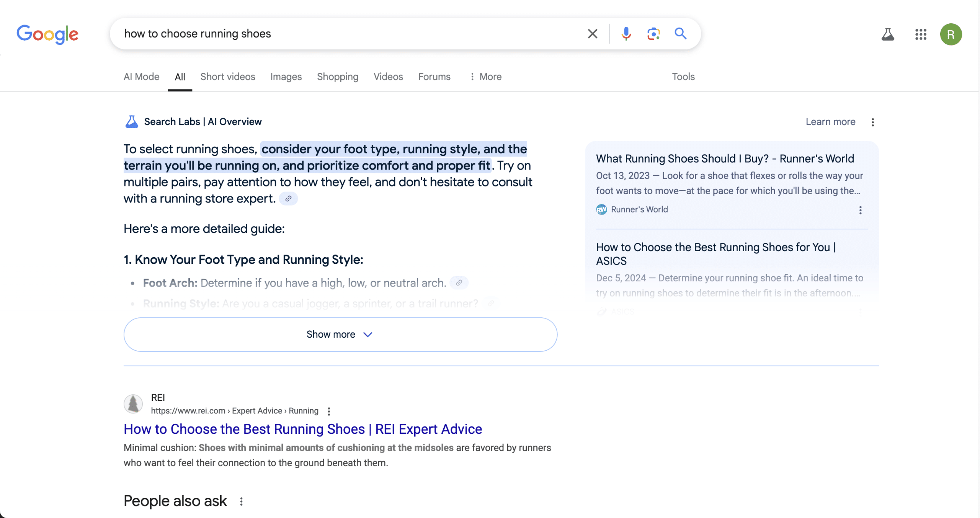Open REI result three-dot menu
980x518 pixels.
[329, 411]
